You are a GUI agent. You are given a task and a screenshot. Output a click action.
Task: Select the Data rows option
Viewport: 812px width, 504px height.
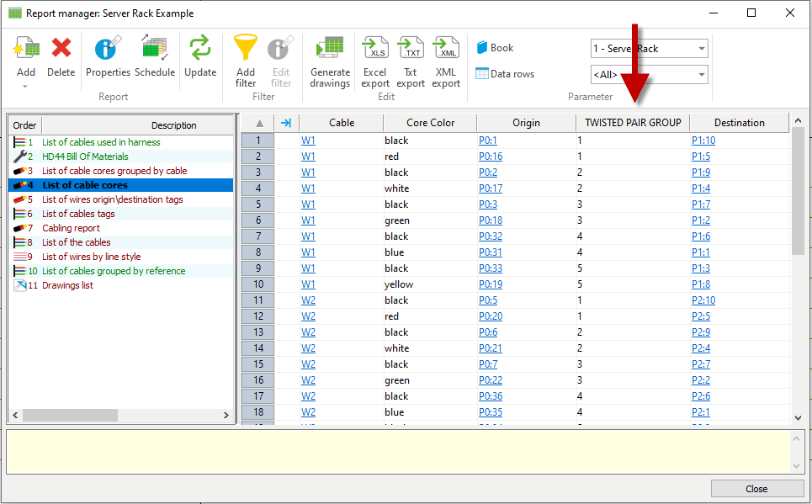pos(505,73)
